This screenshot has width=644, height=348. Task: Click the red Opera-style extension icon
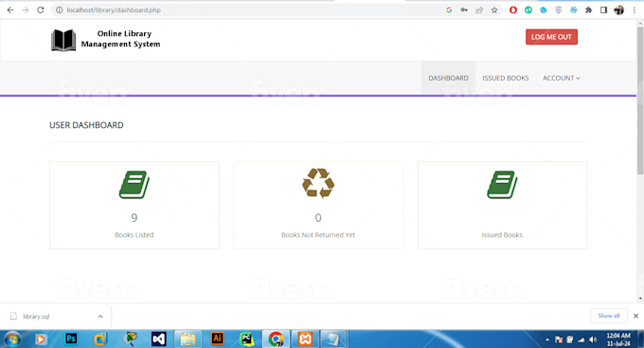coord(513,9)
